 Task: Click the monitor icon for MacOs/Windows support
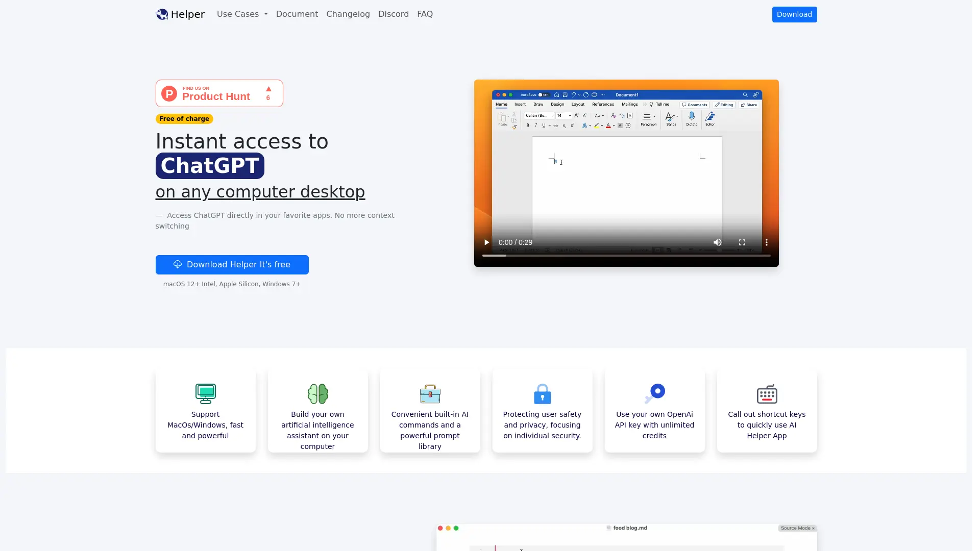[x=206, y=394]
